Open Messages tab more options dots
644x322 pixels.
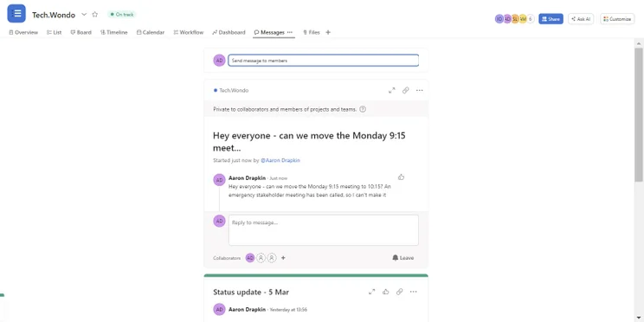tap(290, 32)
